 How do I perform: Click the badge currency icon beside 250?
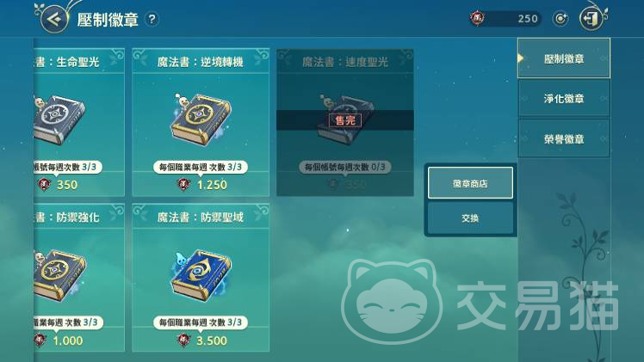click(x=477, y=18)
